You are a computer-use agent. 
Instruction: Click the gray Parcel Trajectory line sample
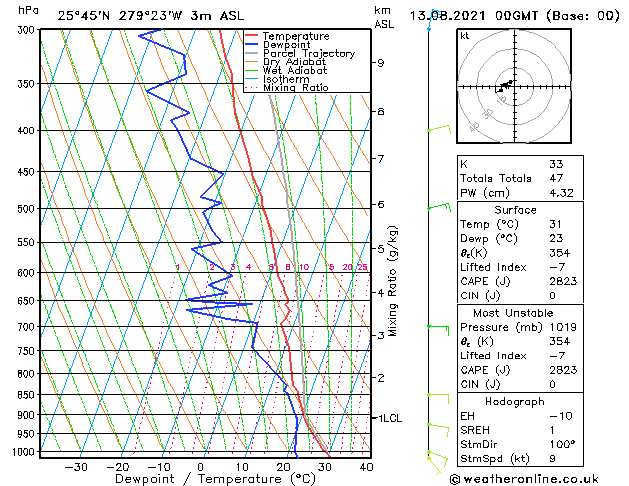pyautogui.click(x=252, y=53)
